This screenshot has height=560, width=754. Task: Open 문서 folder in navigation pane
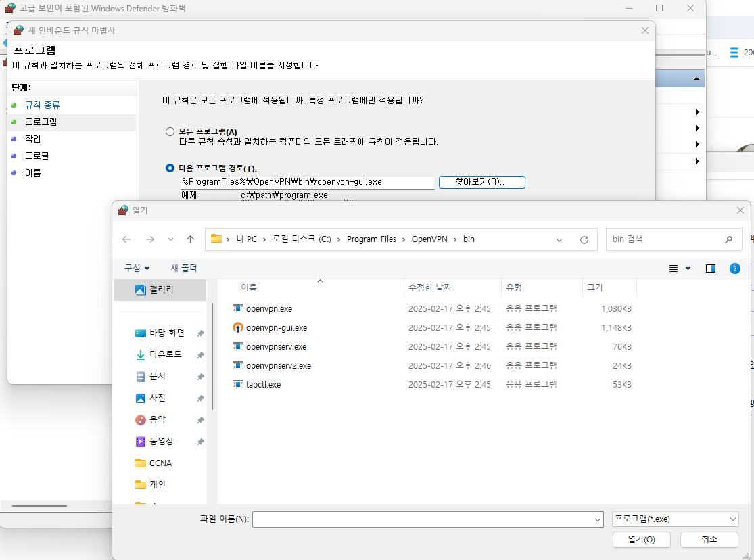coord(157,376)
